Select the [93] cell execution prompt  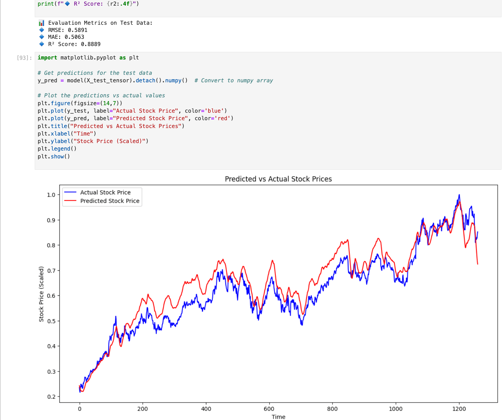(x=24, y=58)
